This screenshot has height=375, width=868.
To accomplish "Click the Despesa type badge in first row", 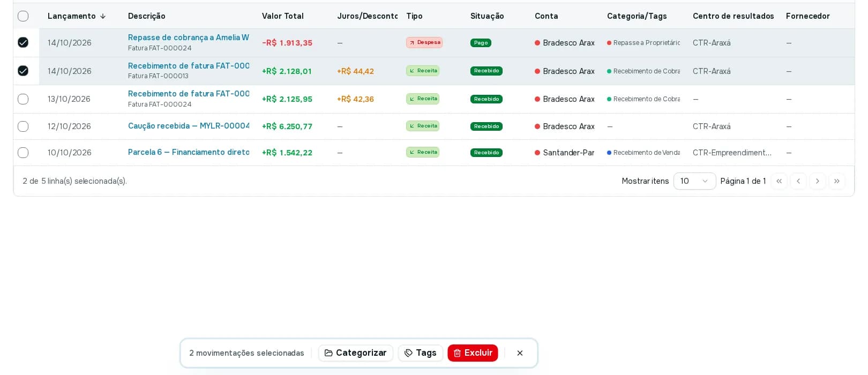I will [424, 42].
